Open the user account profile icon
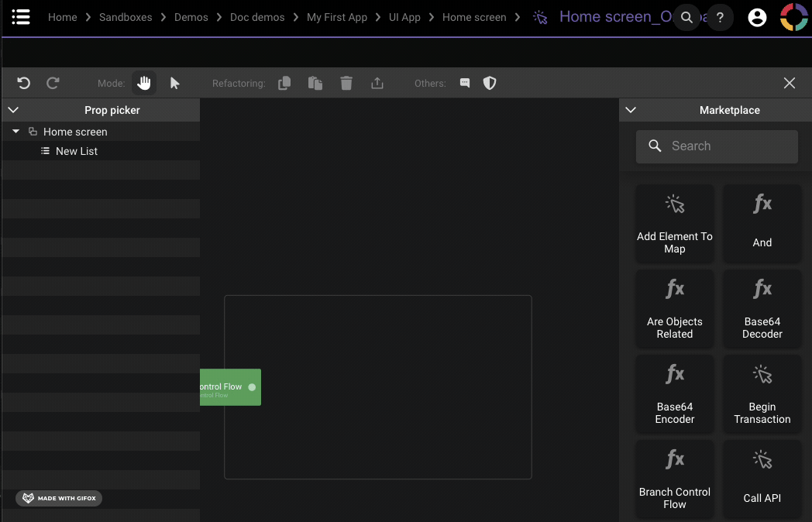The image size is (812, 522). (757, 17)
